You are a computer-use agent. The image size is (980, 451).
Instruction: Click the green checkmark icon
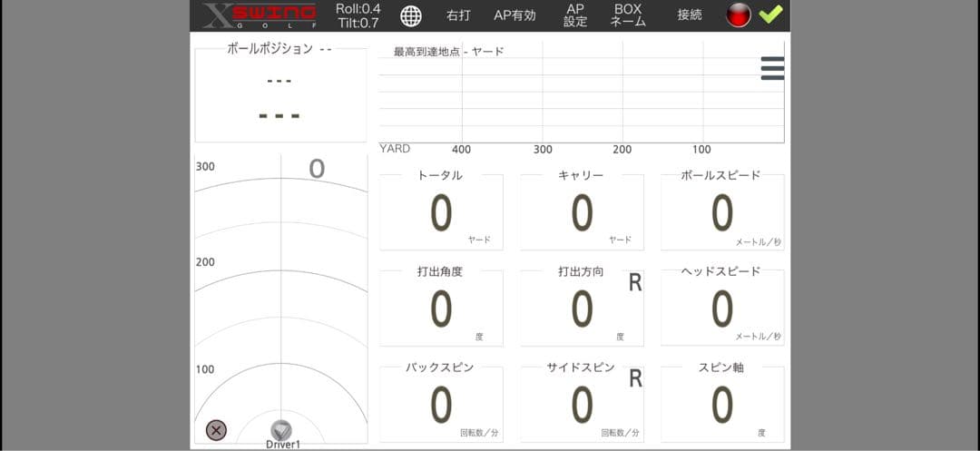(x=770, y=15)
